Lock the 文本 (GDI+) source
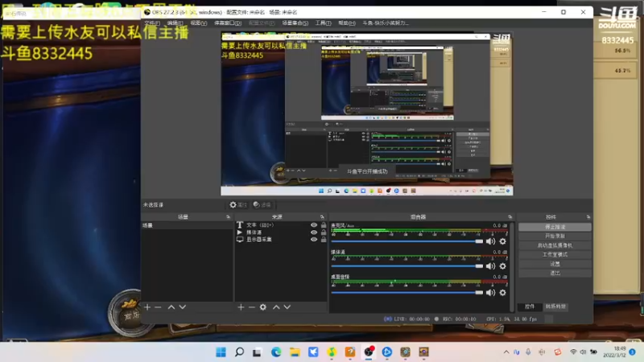Image resolution: width=644 pixels, height=362 pixels. (x=324, y=225)
